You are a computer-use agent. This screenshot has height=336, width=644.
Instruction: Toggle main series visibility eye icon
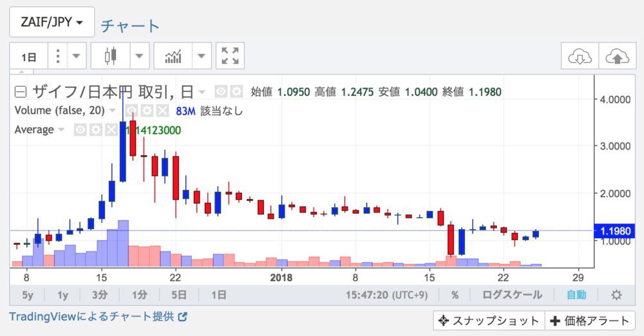pyautogui.click(x=221, y=91)
